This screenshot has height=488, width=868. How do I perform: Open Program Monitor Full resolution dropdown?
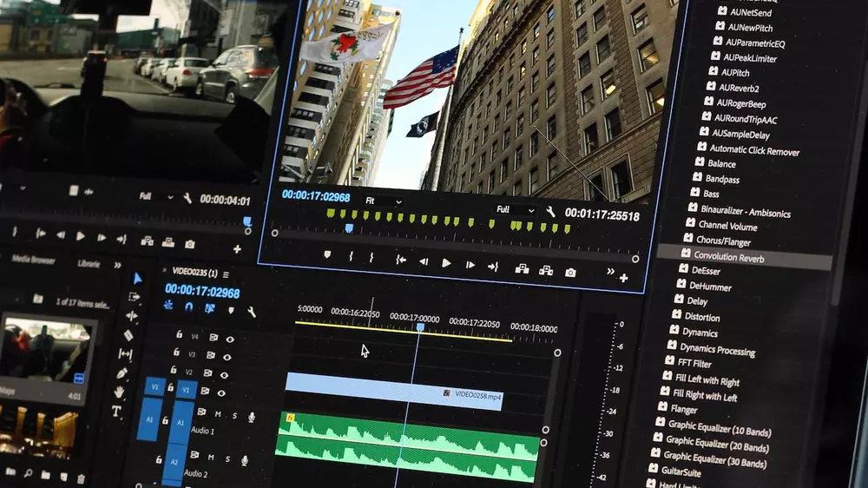[515, 209]
